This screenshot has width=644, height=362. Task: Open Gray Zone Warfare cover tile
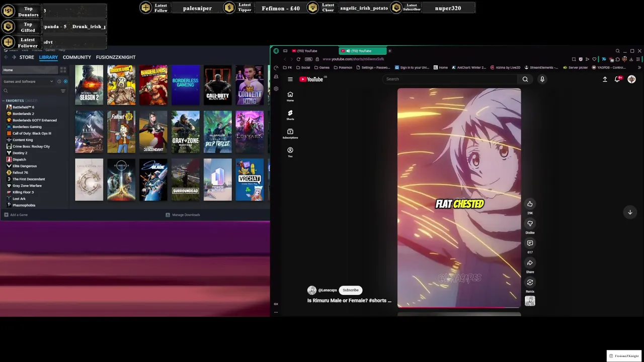[185, 132]
